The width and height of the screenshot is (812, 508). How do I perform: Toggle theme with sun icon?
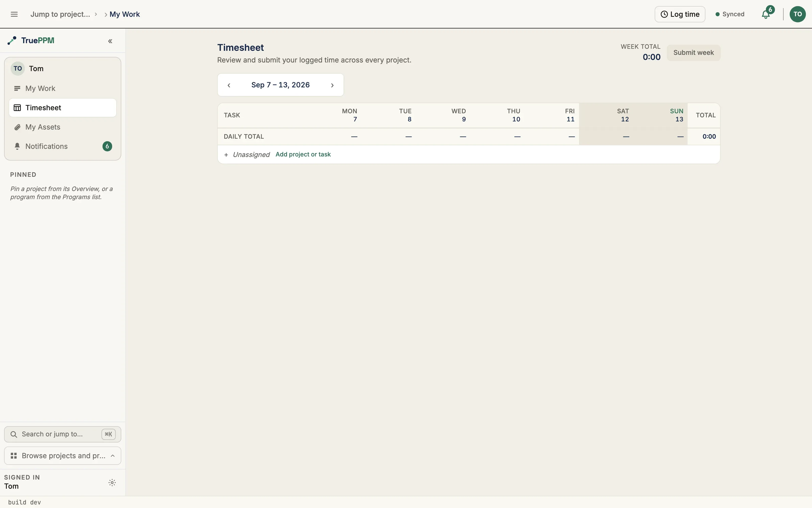point(112,482)
